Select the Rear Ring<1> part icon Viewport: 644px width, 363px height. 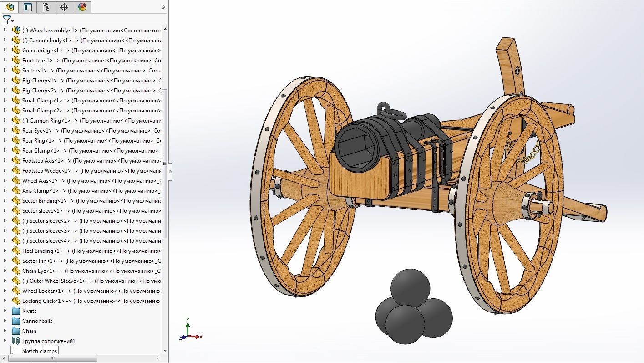(16, 140)
